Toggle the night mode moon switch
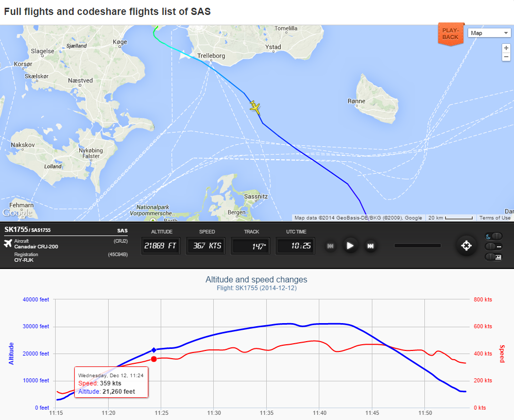The height and width of the screenshot is (420, 514). click(493, 236)
